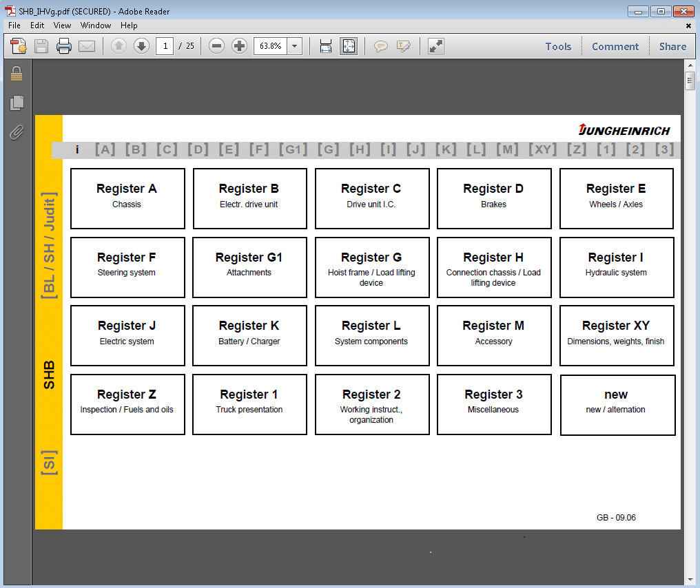
Task: Open Register 1 Truck presentation
Action: click(250, 404)
